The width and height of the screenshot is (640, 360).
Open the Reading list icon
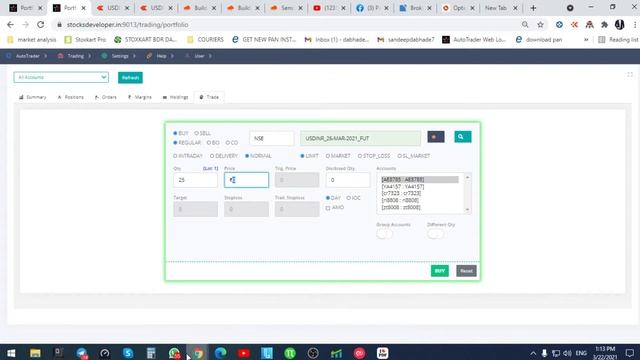(602, 40)
